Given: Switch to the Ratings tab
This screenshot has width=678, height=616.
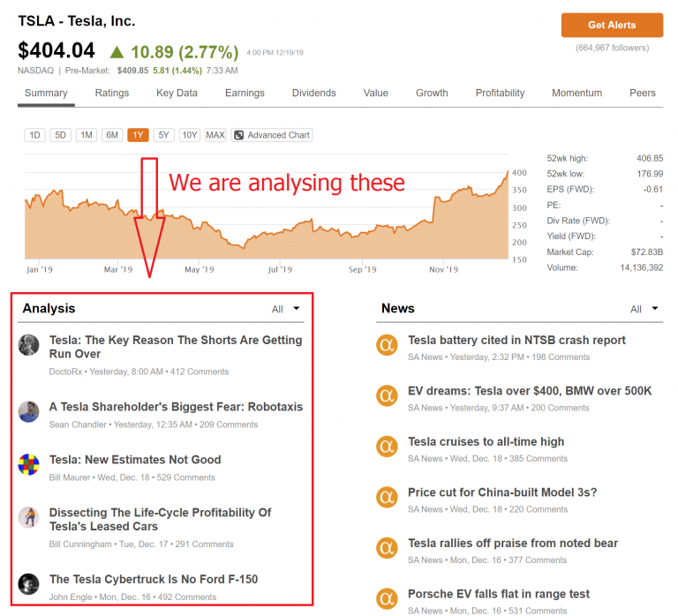Looking at the screenshot, I should (x=112, y=93).
